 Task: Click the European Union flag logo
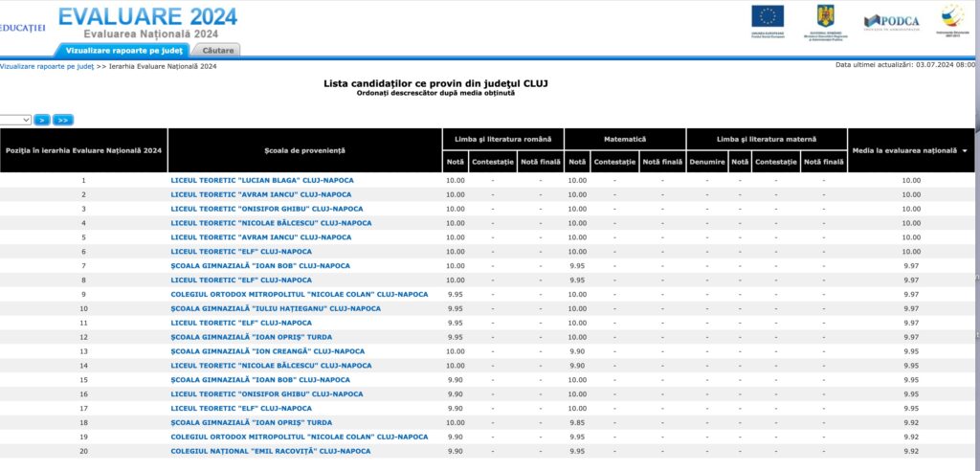click(768, 17)
